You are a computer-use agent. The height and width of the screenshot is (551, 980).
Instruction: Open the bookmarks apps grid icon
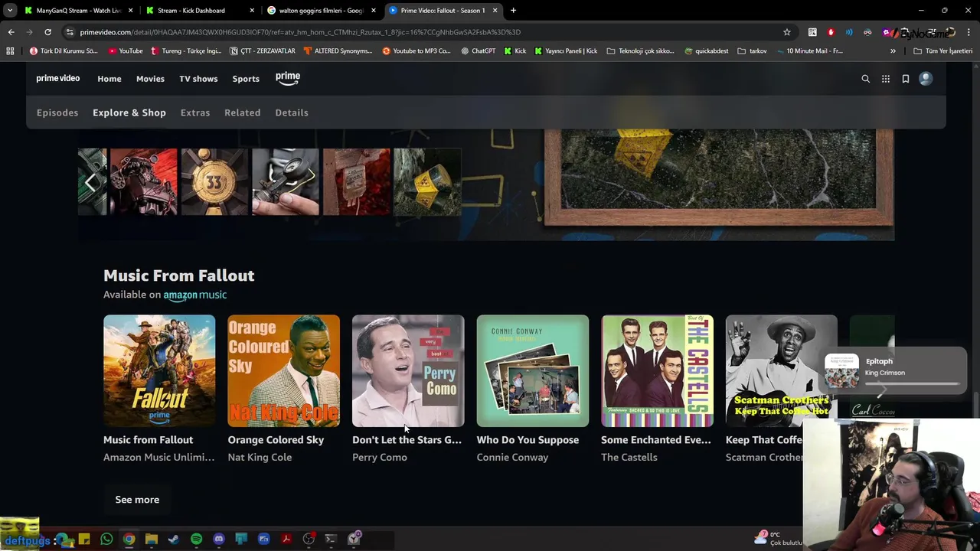(10, 51)
